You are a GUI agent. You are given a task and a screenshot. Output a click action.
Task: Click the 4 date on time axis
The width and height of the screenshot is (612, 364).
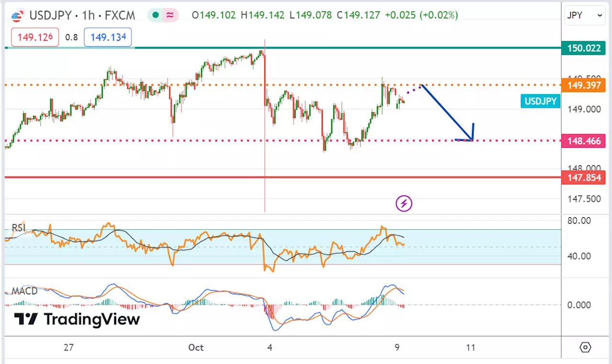(270, 347)
